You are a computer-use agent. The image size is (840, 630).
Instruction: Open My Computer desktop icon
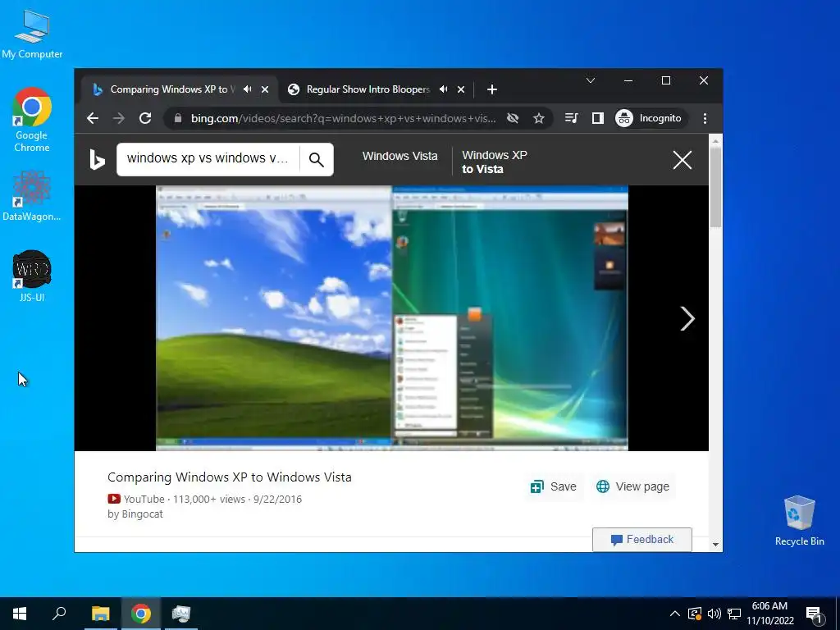coord(32,34)
